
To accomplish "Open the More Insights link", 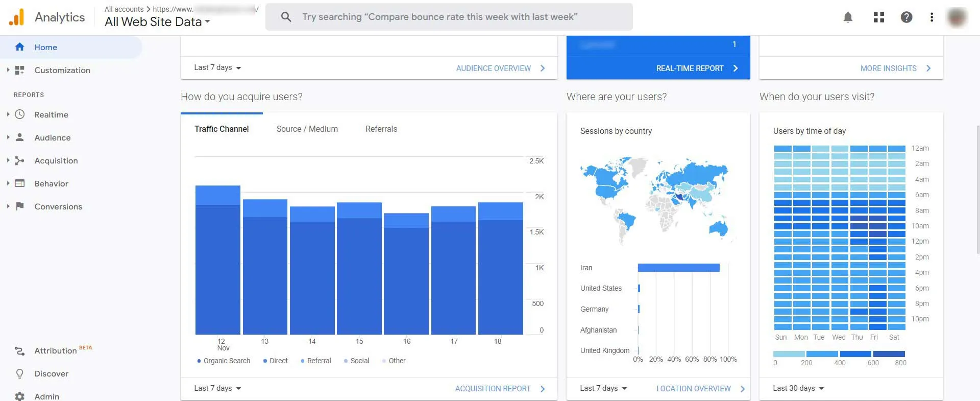I will (896, 68).
